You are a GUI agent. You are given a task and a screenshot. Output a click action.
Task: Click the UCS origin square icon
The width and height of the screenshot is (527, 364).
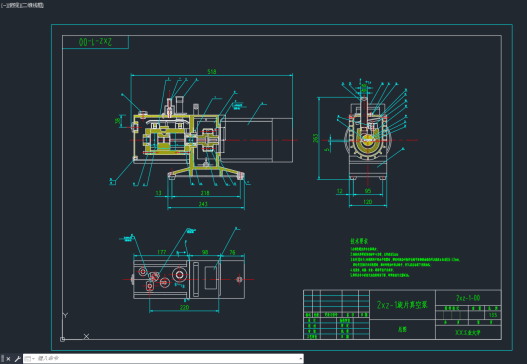pyautogui.click(x=62, y=339)
